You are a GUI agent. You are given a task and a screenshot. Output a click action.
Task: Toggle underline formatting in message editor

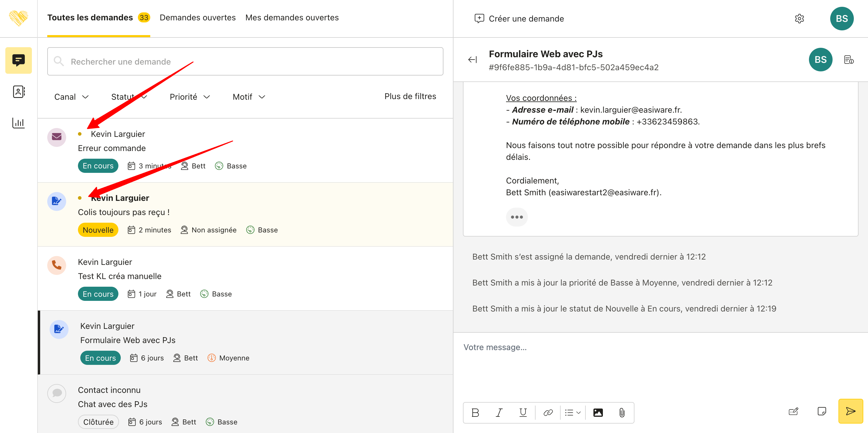[523, 412]
